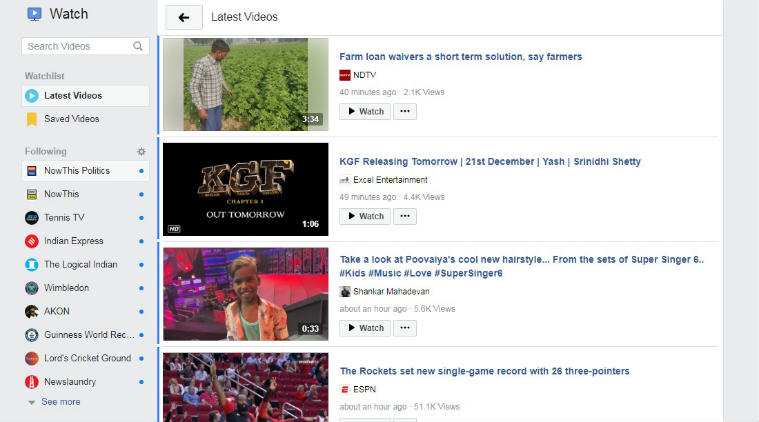Viewport: 759px width, 422px height.
Task: Click the blue dot next to Wimbledon
Action: coord(141,288)
